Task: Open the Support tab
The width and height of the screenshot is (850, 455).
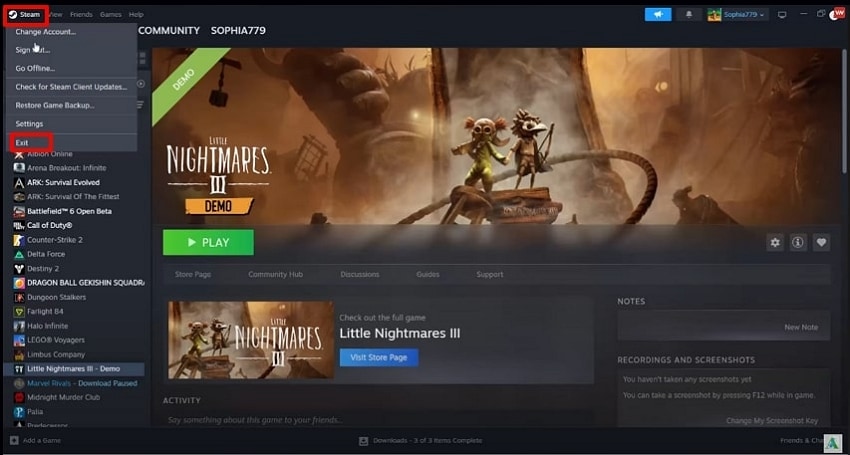Action: click(490, 274)
